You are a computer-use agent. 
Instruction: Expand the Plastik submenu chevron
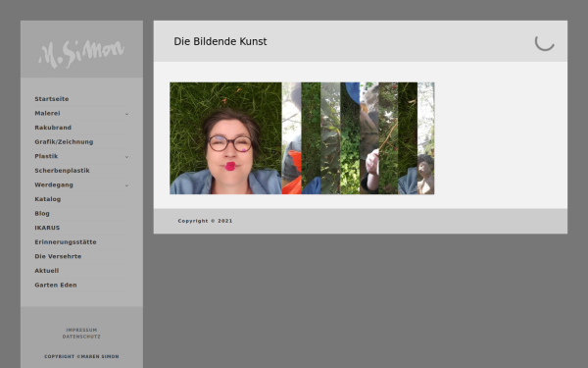(x=126, y=157)
